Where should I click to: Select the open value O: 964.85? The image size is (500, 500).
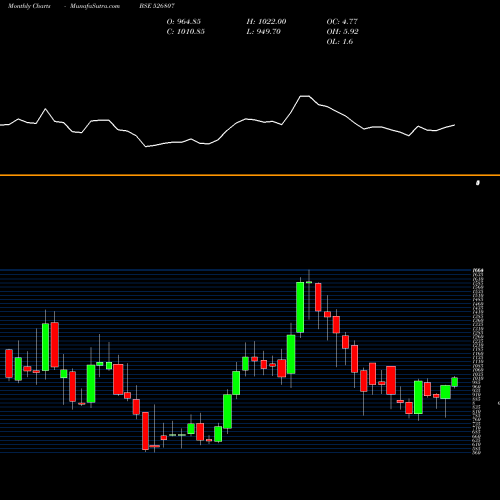[184, 22]
